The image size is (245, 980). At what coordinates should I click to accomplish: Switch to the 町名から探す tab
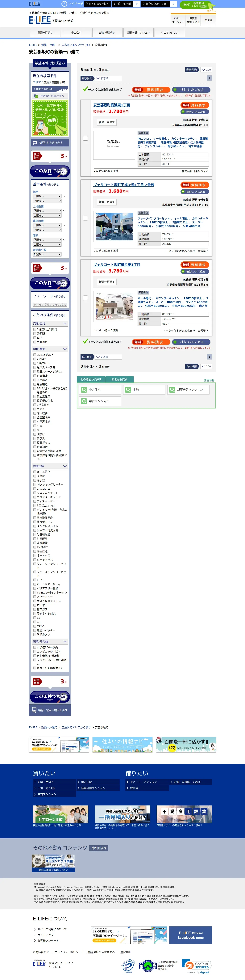click(x=119, y=379)
